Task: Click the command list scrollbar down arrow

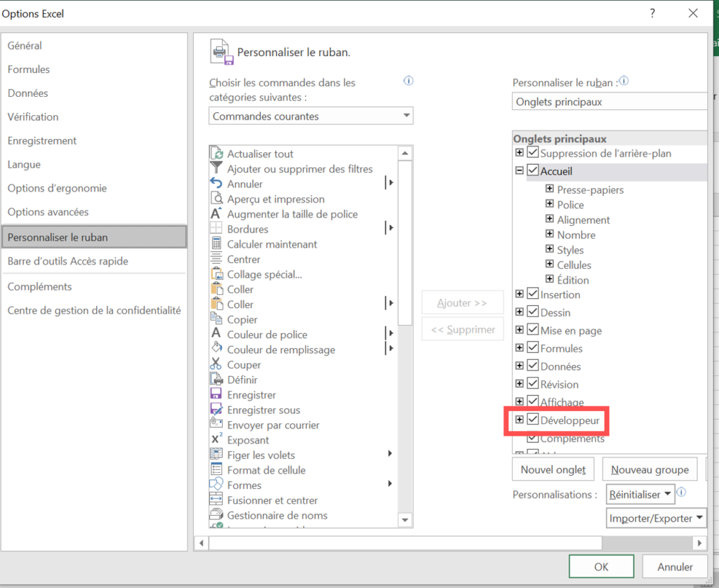Action: (x=405, y=520)
